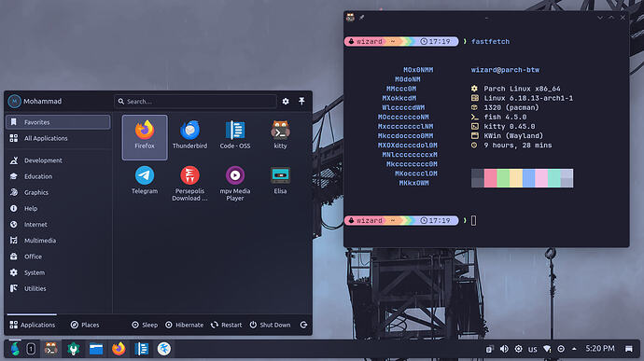The width and height of the screenshot is (644, 361).
Task: Click the Shut Down button
Action: coord(270,325)
